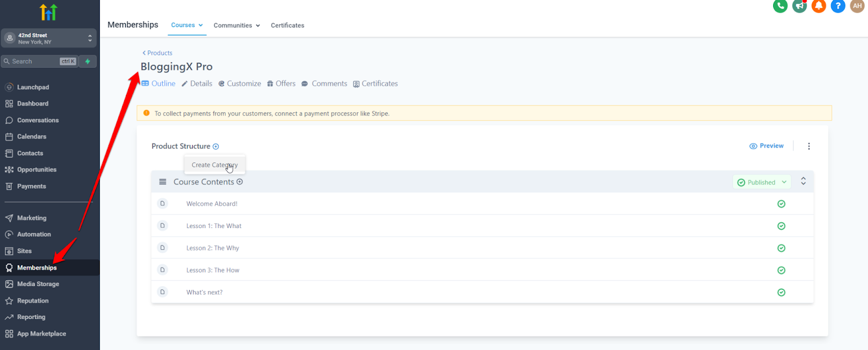Viewport: 868px width, 350px height.
Task: Toggle published status of Lesson 2: The Why
Action: tap(781, 248)
